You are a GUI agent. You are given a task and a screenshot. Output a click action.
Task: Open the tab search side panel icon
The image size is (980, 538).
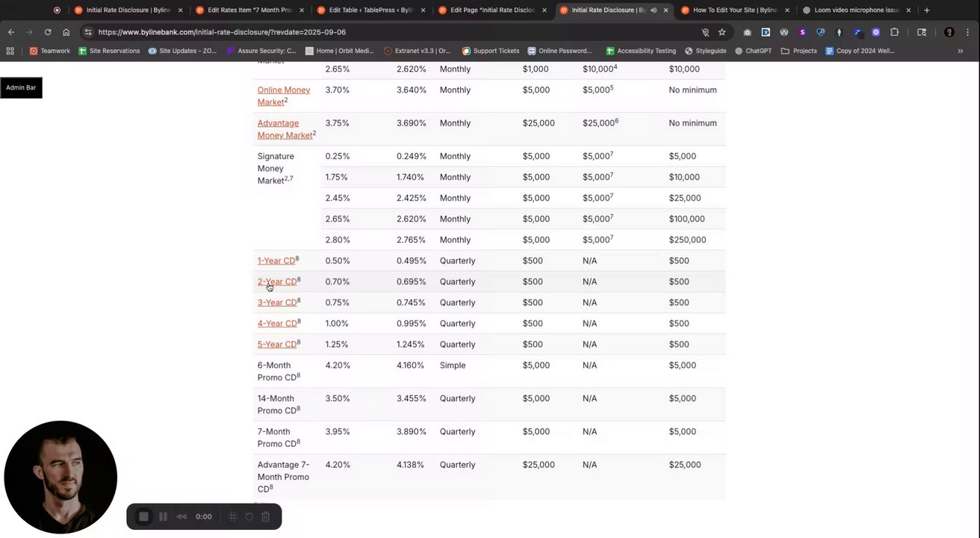(x=922, y=32)
